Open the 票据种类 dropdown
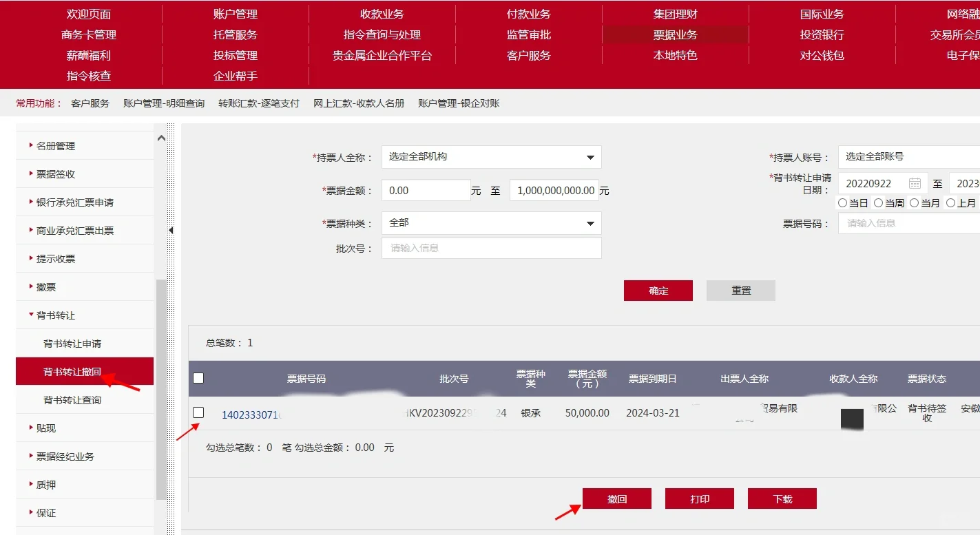980x535 pixels. [590, 223]
